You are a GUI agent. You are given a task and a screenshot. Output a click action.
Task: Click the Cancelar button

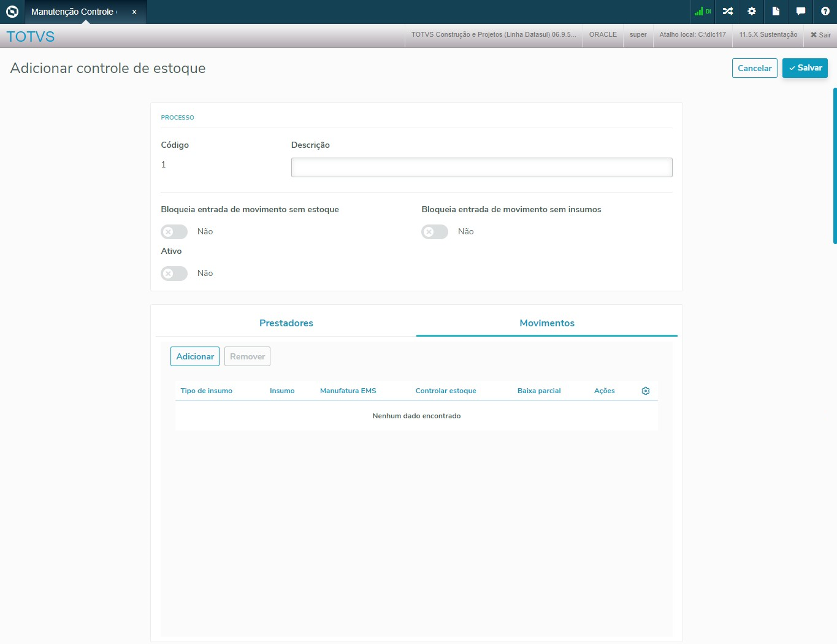click(x=755, y=68)
